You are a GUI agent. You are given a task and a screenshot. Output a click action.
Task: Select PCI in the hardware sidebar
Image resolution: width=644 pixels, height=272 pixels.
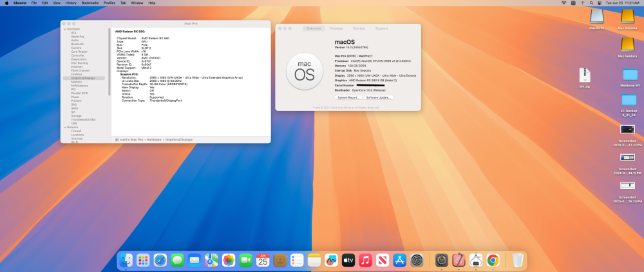pyautogui.click(x=73, y=89)
